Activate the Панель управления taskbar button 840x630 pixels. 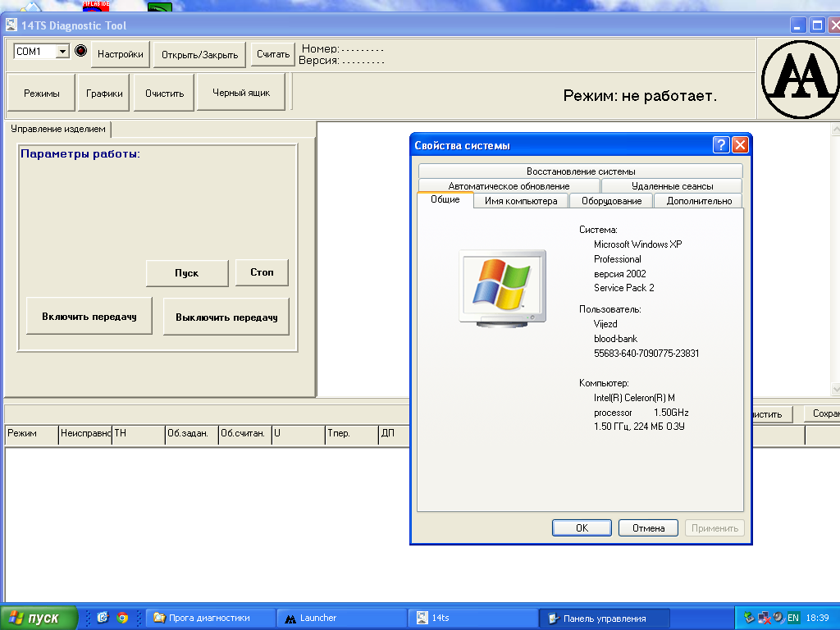tap(605, 618)
